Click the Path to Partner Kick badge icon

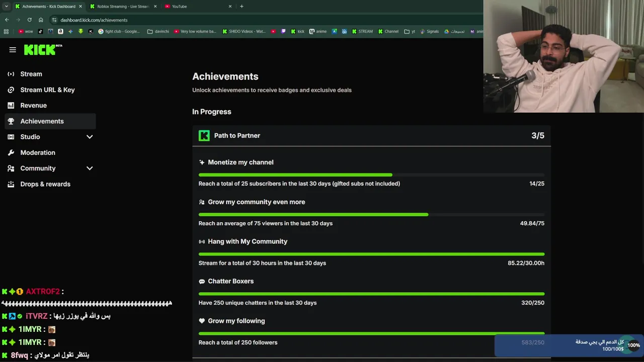point(204,136)
